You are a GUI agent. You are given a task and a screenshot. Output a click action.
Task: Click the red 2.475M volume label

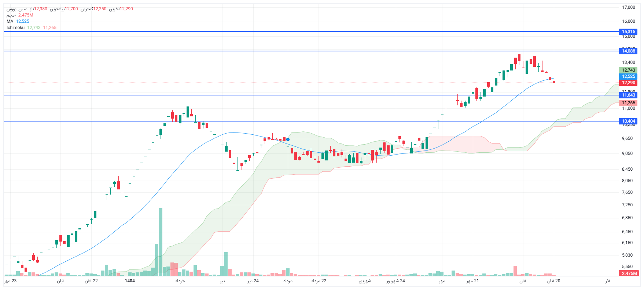coord(629,273)
